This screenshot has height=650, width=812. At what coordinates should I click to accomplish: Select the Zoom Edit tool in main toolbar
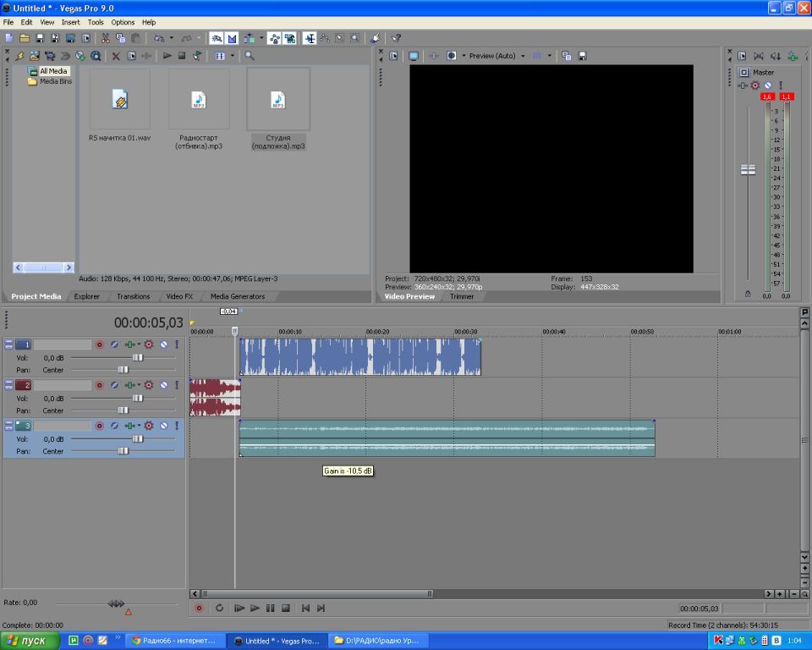coord(354,38)
